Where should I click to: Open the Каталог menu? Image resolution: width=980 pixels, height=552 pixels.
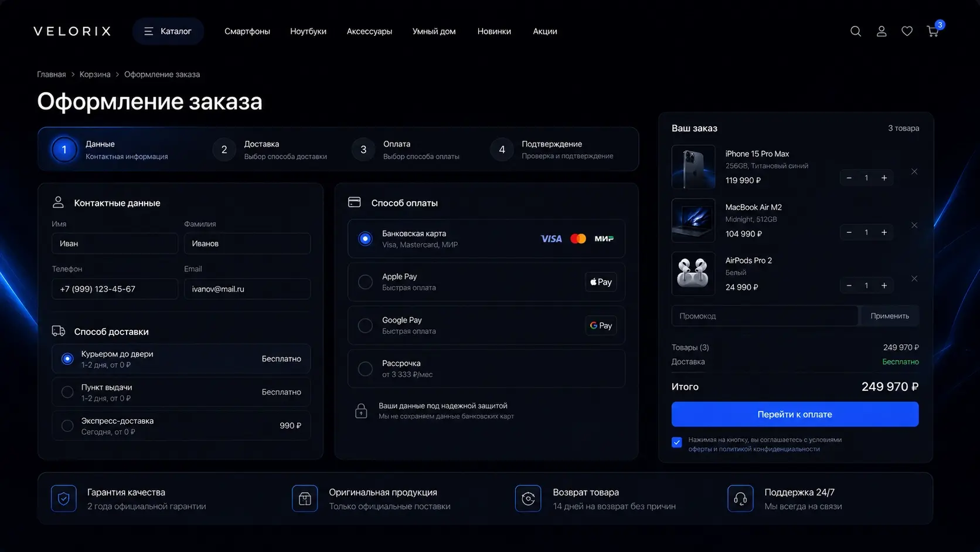[x=168, y=31]
